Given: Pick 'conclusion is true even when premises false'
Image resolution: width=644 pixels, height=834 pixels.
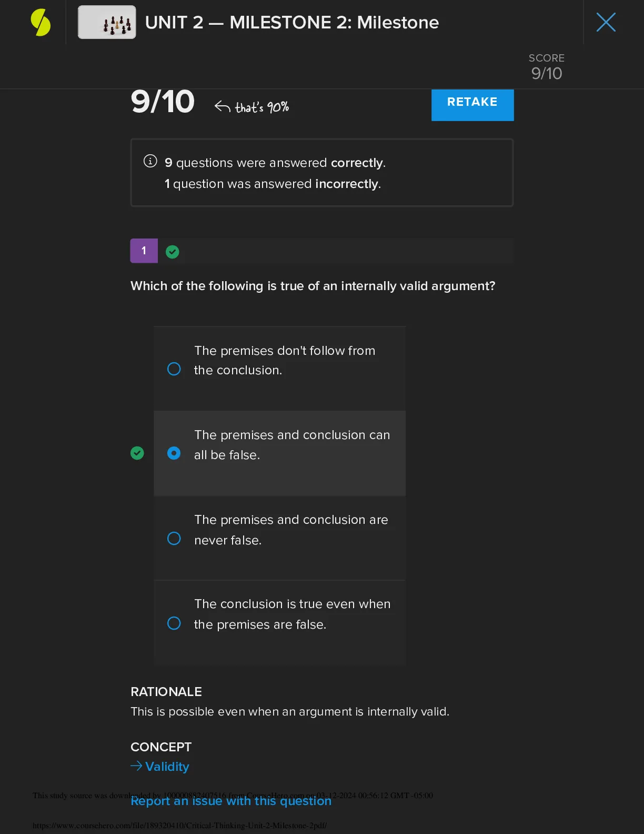Looking at the screenshot, I should (x=279, y=623).
